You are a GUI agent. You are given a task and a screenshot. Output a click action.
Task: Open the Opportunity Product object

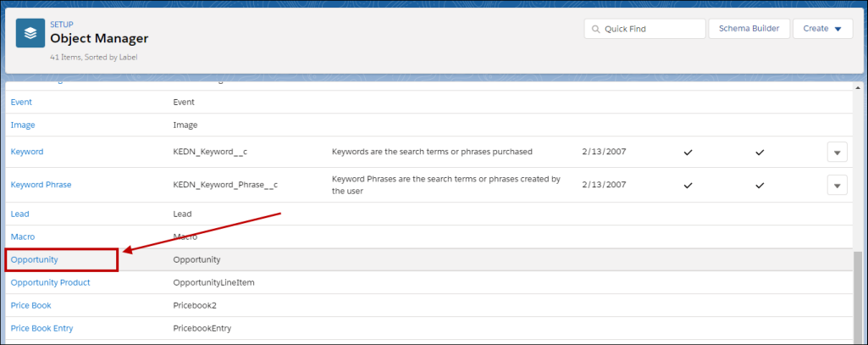[x=50, y=282]
